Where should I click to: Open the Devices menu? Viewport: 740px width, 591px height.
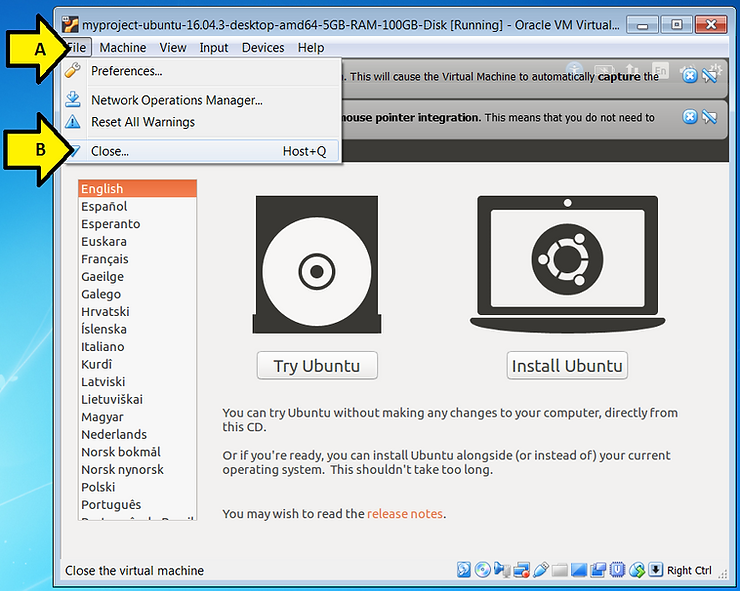tap(263, 47)
